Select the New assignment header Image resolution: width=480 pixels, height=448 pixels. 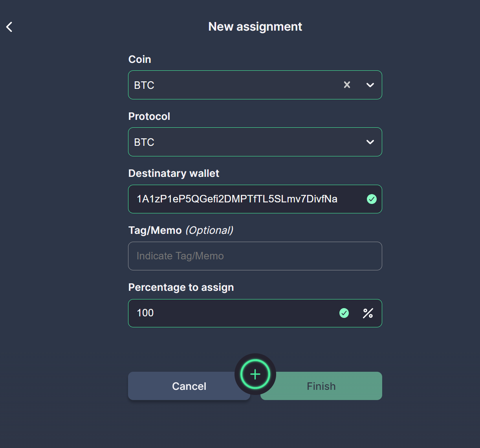click(x=255, y=26)
